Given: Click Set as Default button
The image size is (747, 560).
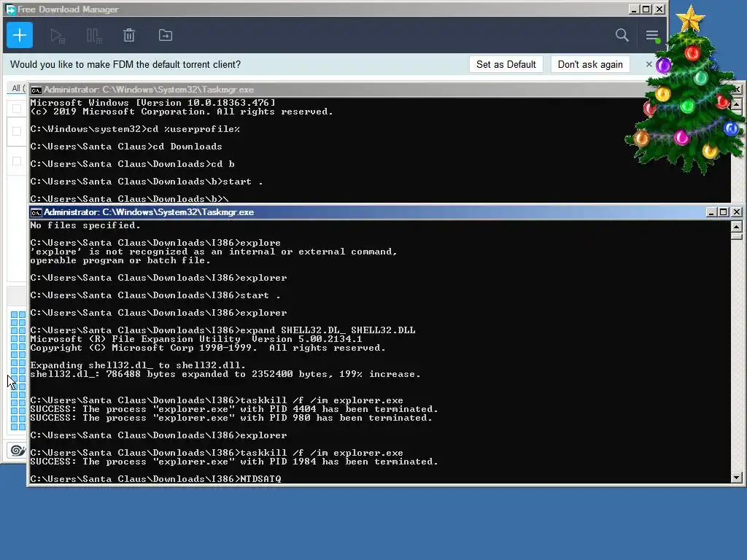Looking at the screenshot, I should tap(506, 64).
